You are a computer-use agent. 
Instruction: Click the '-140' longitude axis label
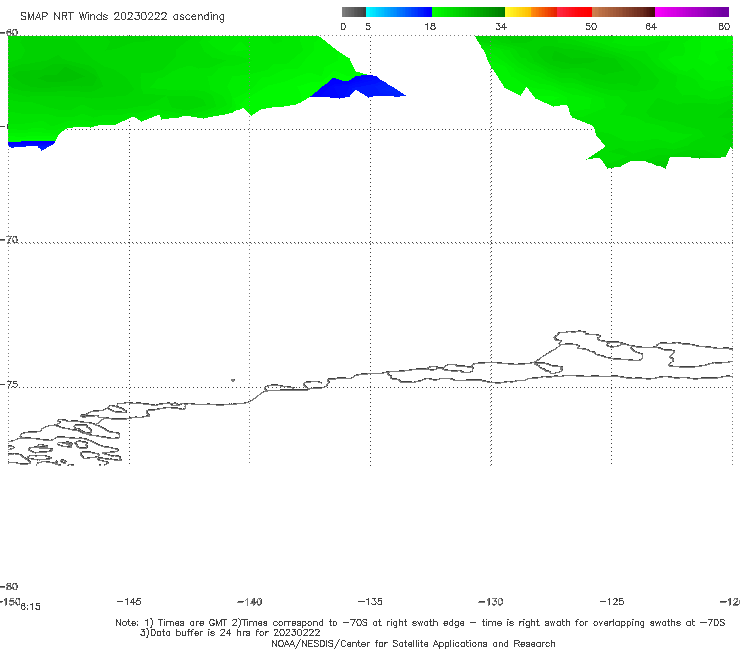point(250,601)
